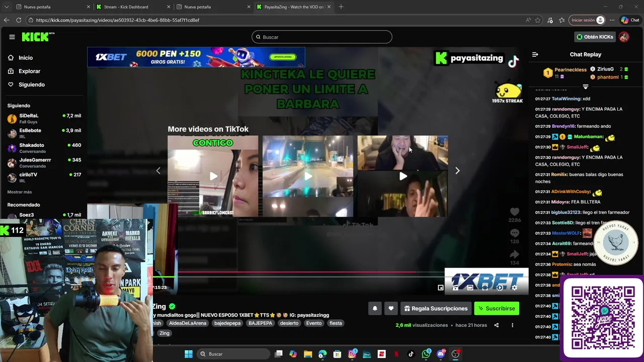Screen dimensions: 644x362
Task: Play the CONTIGO TikTok video thumbnail
Action: point(213,176)
